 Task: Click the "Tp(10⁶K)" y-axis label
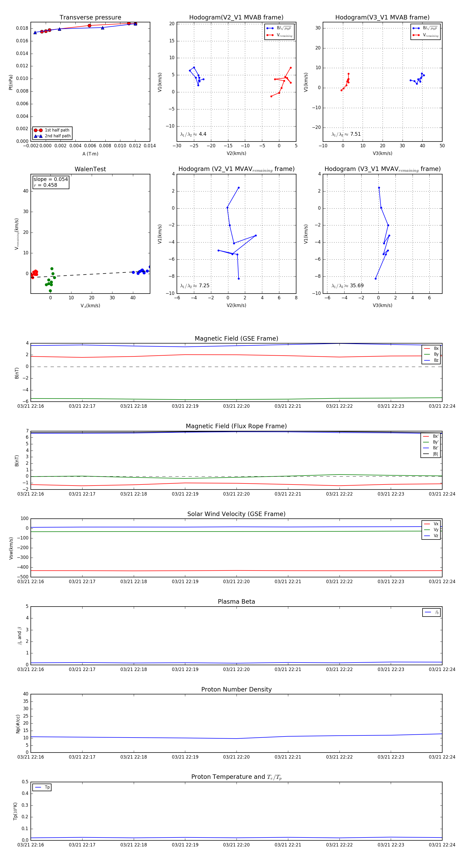pyautogui.click(x=15, y=811)
